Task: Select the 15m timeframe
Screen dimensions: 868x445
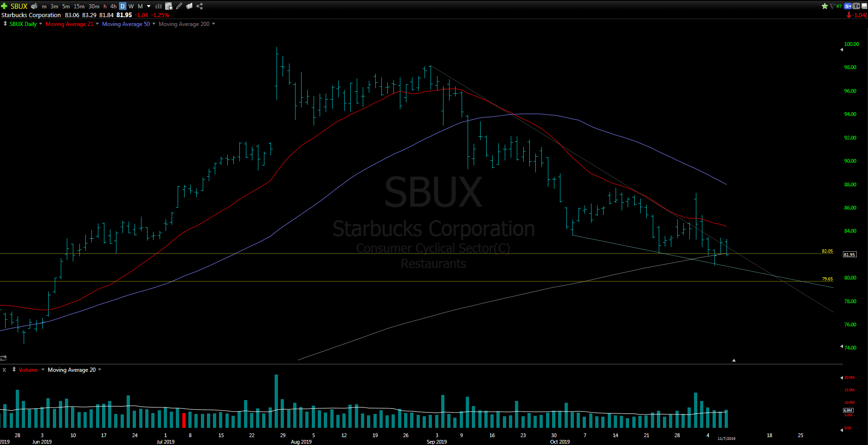Action: (79, 6)
